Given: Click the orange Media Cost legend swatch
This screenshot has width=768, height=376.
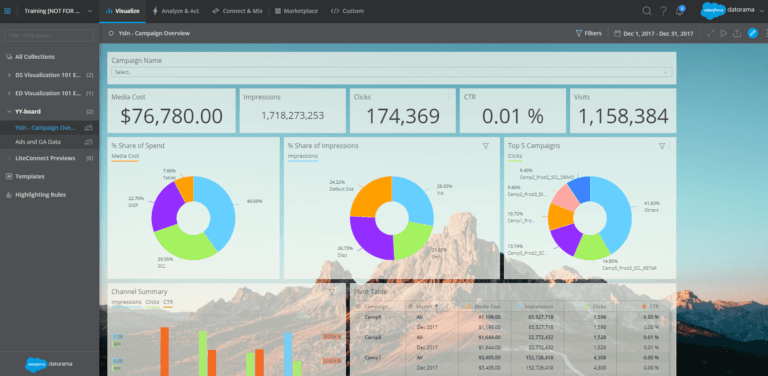Looking at the screenshot, I should (x=125, y=160).
